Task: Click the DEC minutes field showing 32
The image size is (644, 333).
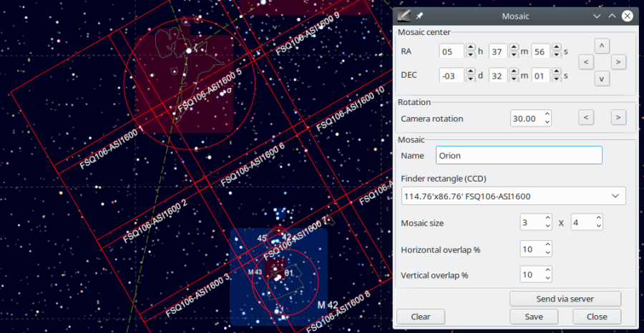Action: (498, 76)
